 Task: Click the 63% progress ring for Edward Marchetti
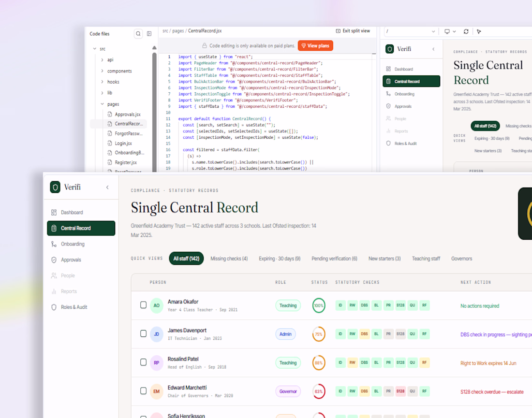point(319,391)
